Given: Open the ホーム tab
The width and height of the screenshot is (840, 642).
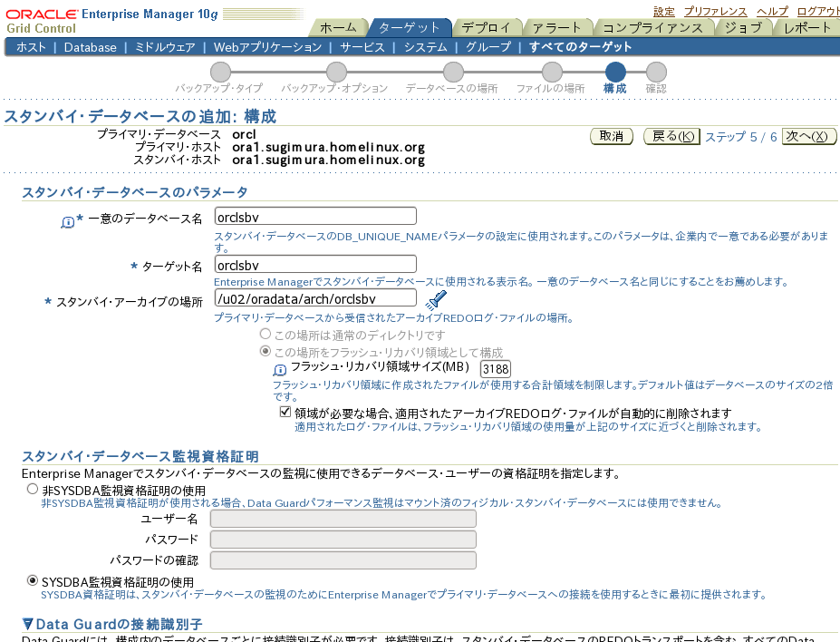Looking at the screenshot, I should [338, 28].
